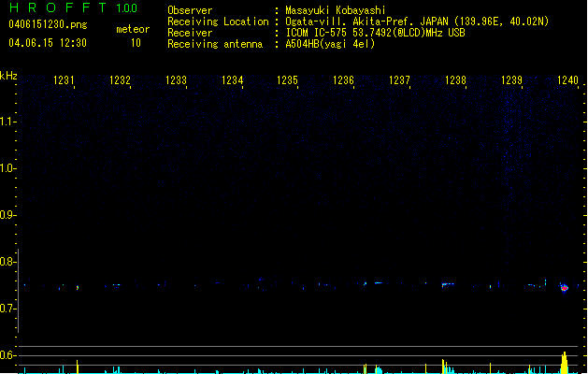This screenshot has height=374, width=588.
Task: Click the Observer field label
Action: click(190, 10)
